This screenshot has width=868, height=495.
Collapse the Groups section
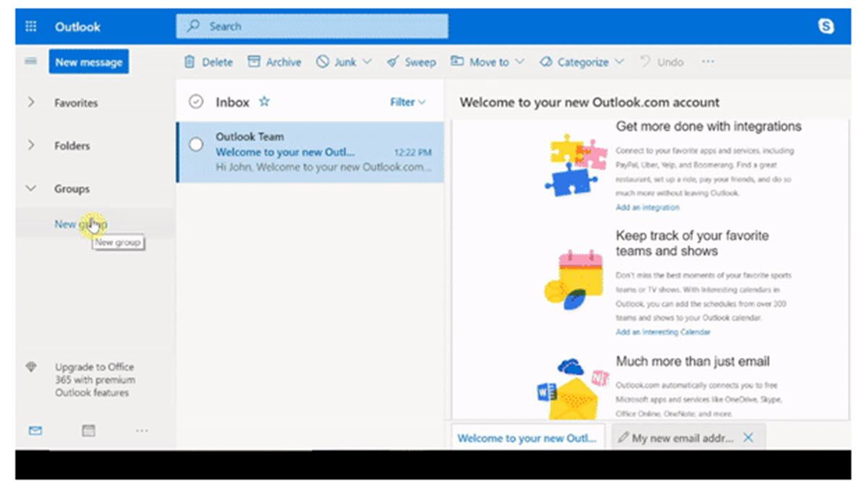tap(30, 188)
